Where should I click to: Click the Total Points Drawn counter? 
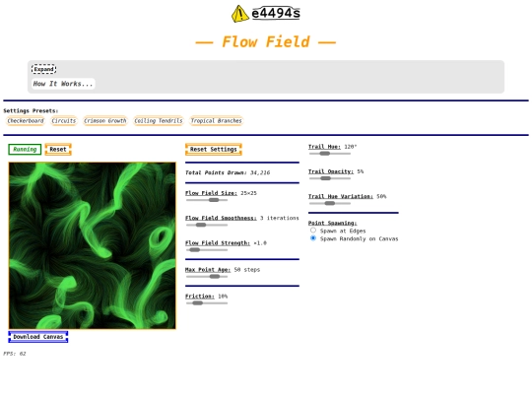coord(228,172)
